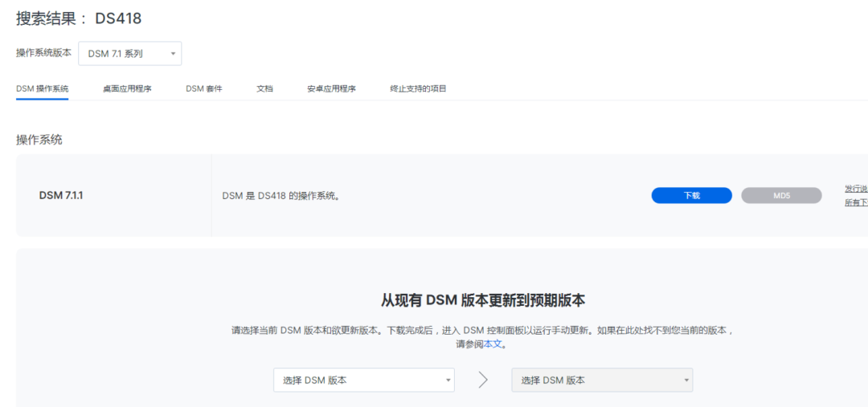Screen dimensions: 868x407
Task: Click the 搜索结果：DS418 page heading
Action: point(79,18)
